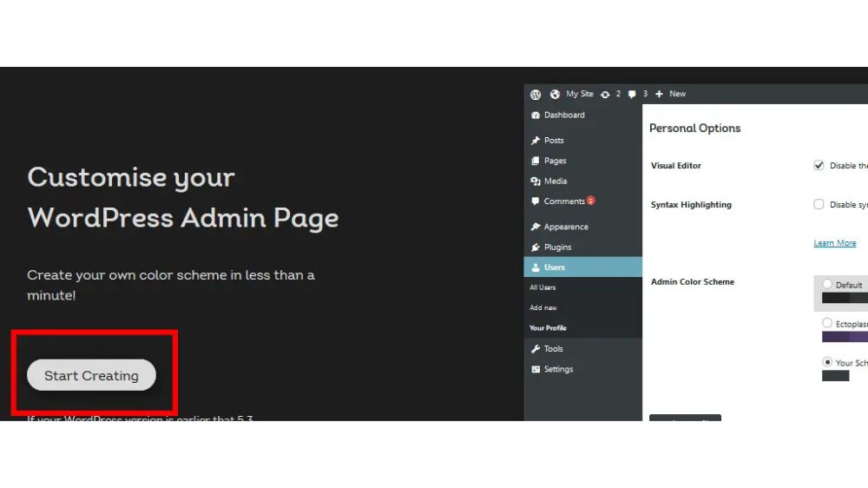Uncheck the Visual Editor disable checkbox

(819, 165)
